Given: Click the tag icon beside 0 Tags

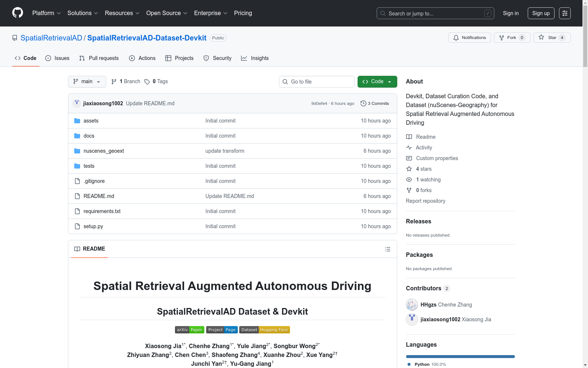Looking at the screenshot, I should click(x=147, y=82).
